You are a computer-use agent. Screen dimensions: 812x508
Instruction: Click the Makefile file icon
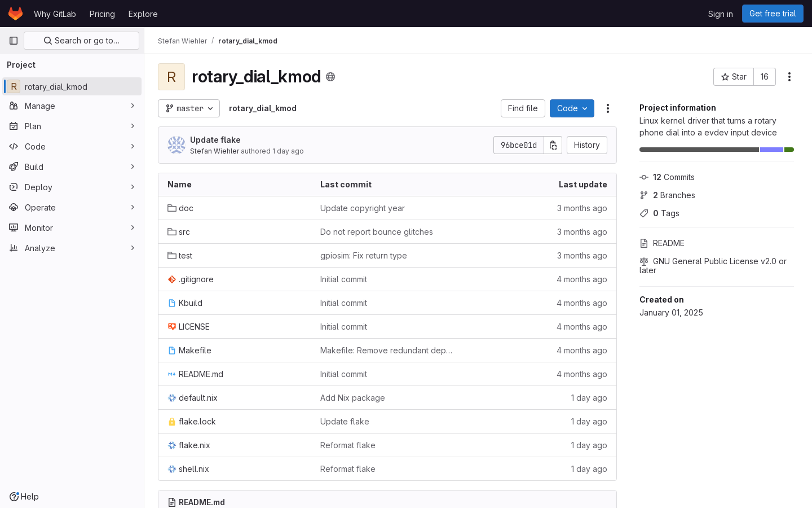[x=172, y=351]
